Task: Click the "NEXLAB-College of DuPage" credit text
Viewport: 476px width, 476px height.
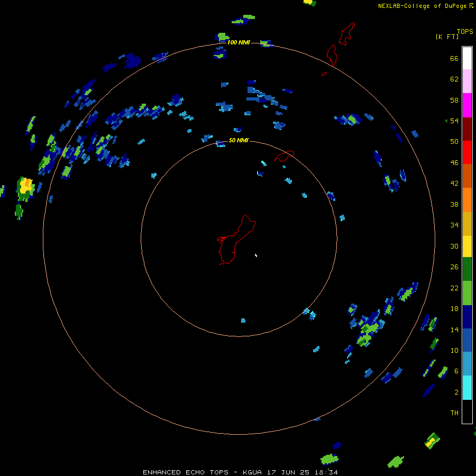Action: tap(422, 6)
